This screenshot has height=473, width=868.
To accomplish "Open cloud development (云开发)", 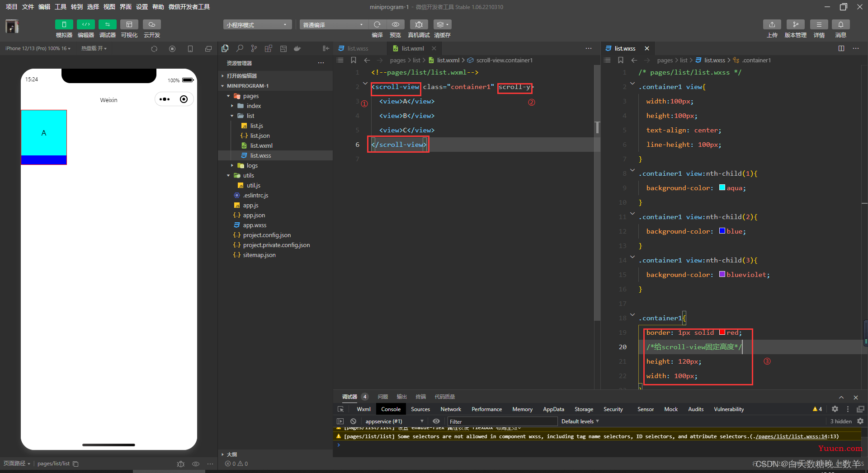I will (152, 24).
